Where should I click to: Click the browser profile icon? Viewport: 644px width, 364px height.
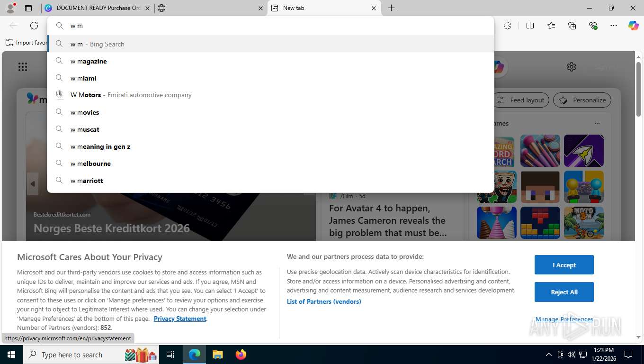[10, 8]
